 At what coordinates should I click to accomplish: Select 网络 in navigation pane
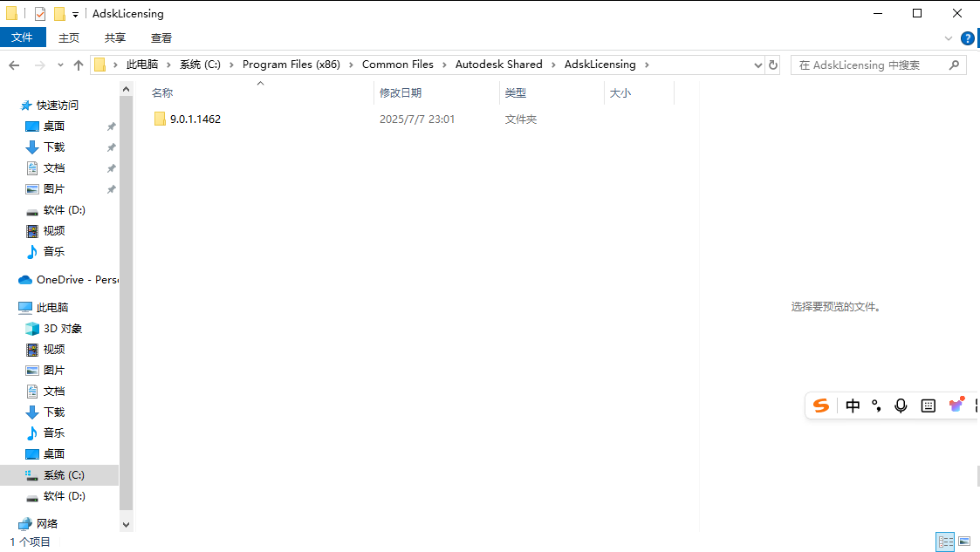[x=47, y=523]
